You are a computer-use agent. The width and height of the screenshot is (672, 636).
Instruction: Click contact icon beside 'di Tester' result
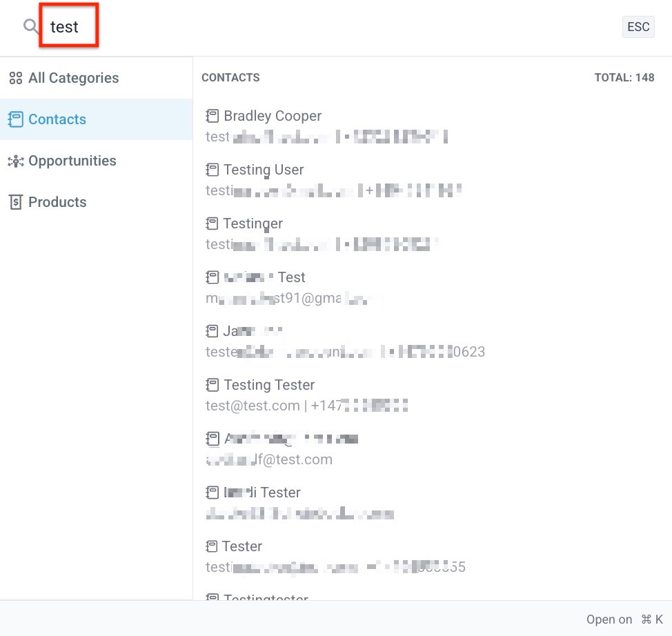[212, 493]
